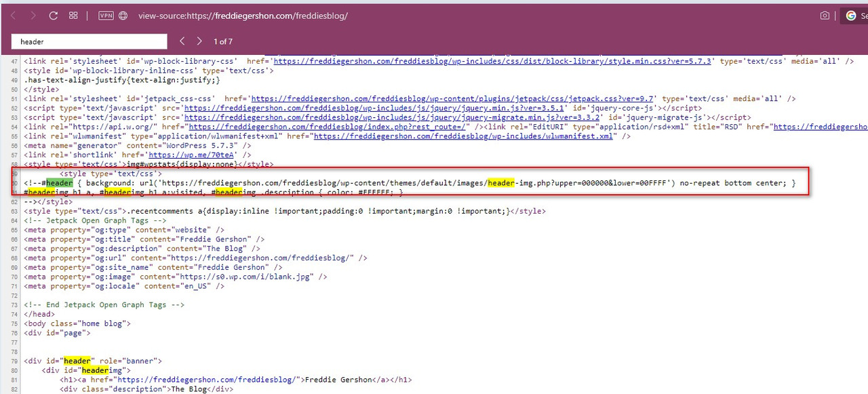868x394 pixels.
Task: Click the img#wpstats display:none style line
Action: pyautogui.click(x=149, y=165)
